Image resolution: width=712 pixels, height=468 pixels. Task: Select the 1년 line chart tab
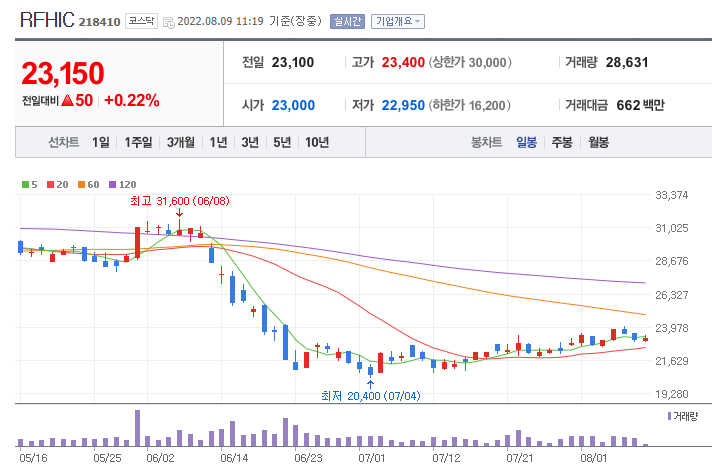(x=218, y=143)
